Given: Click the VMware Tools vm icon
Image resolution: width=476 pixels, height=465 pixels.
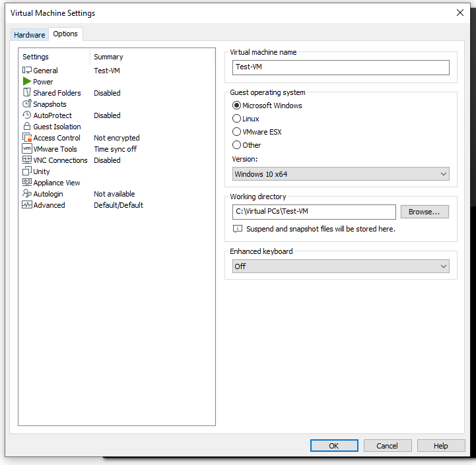Looking at the screenshot, I should [26, 148].
